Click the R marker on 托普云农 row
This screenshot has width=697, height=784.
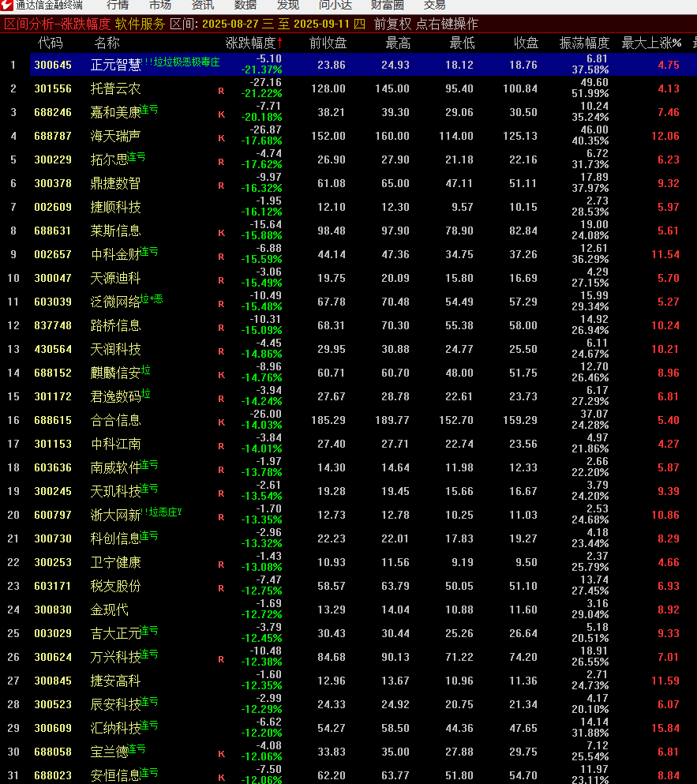pyautogui.click(x=221, y=91)
